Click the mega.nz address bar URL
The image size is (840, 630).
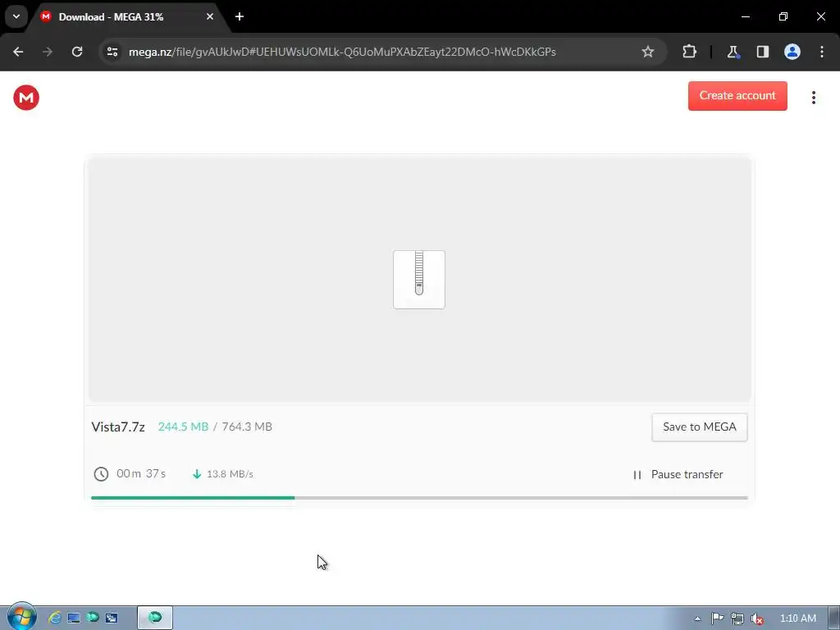(342, 52)
